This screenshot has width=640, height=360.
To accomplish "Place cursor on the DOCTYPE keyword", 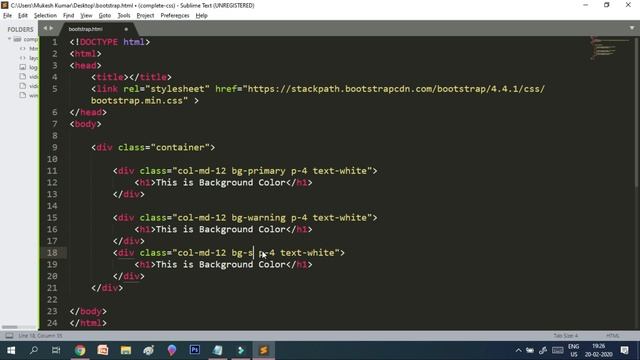I will (x=99, y=42).
